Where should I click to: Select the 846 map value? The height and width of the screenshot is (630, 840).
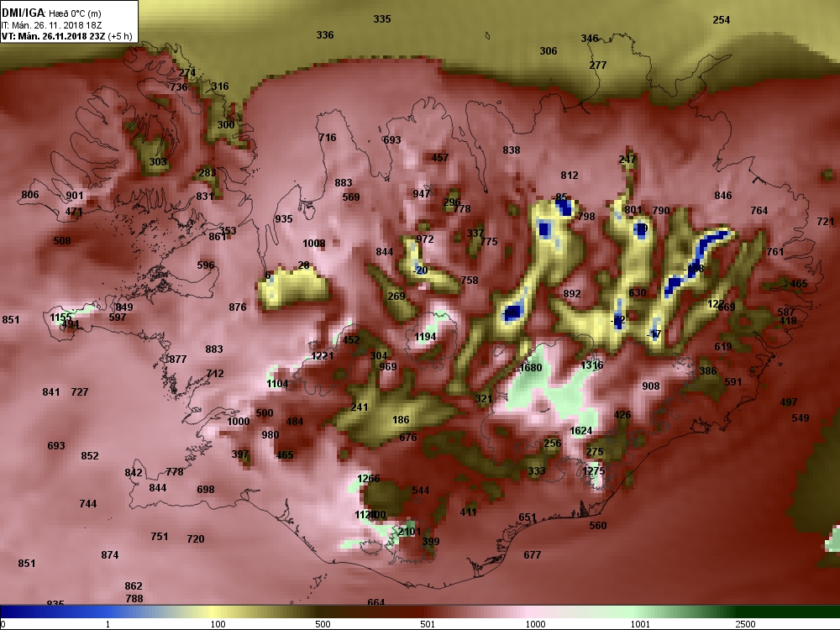(722, 196)
